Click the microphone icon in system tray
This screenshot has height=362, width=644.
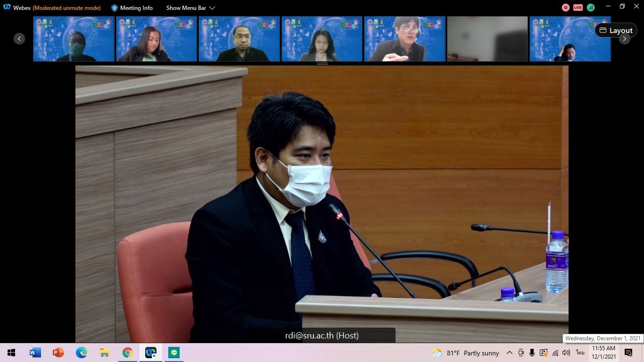coord(532,353)
